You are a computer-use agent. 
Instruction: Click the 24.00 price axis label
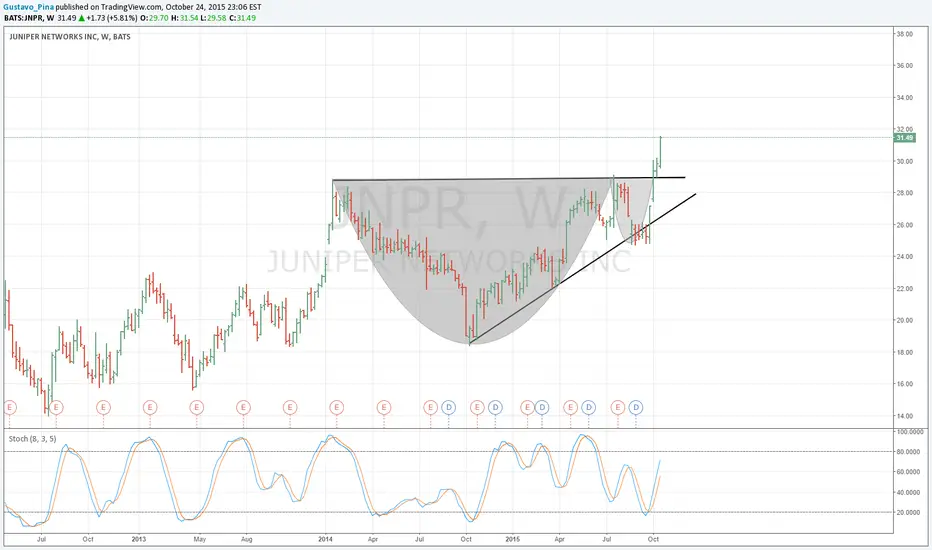pos(905,257)
